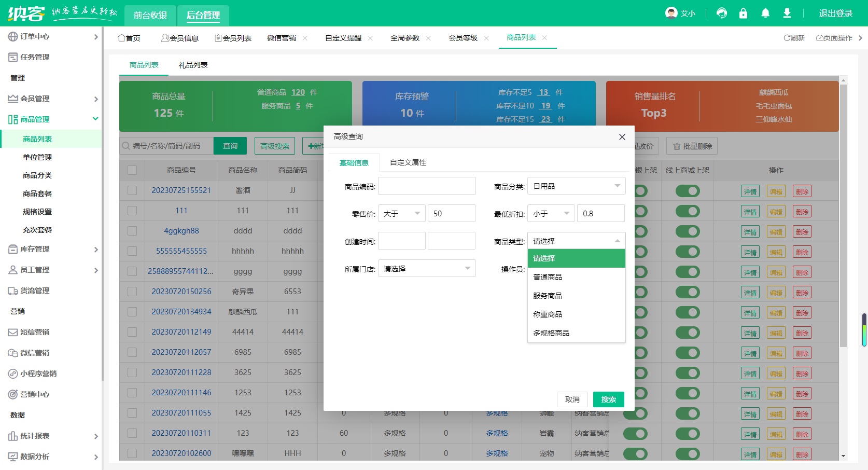868x470 pixels.
Task: Open the 所属门店 dropdown
Action: pyautogui.click(x=426, y=269)
